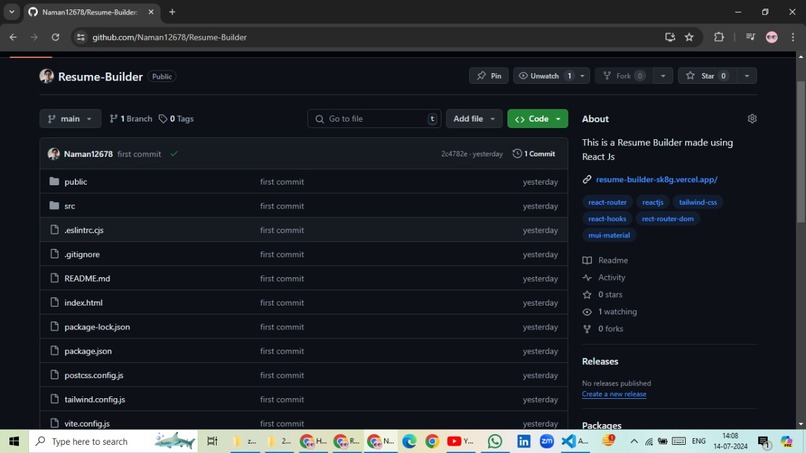This screenshot has height=453, width=806.
Task: View the 1 Commit history
Action: [x=534, y=154]
